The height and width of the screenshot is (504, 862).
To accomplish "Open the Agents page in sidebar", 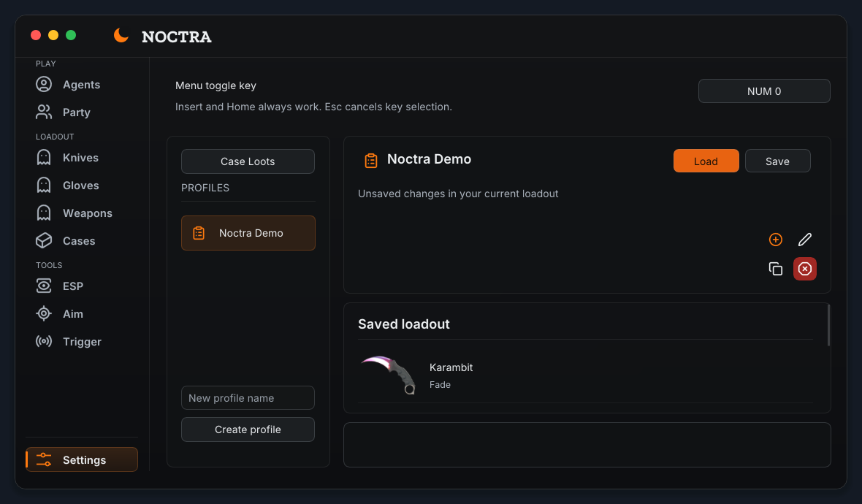I will point(81,85).
